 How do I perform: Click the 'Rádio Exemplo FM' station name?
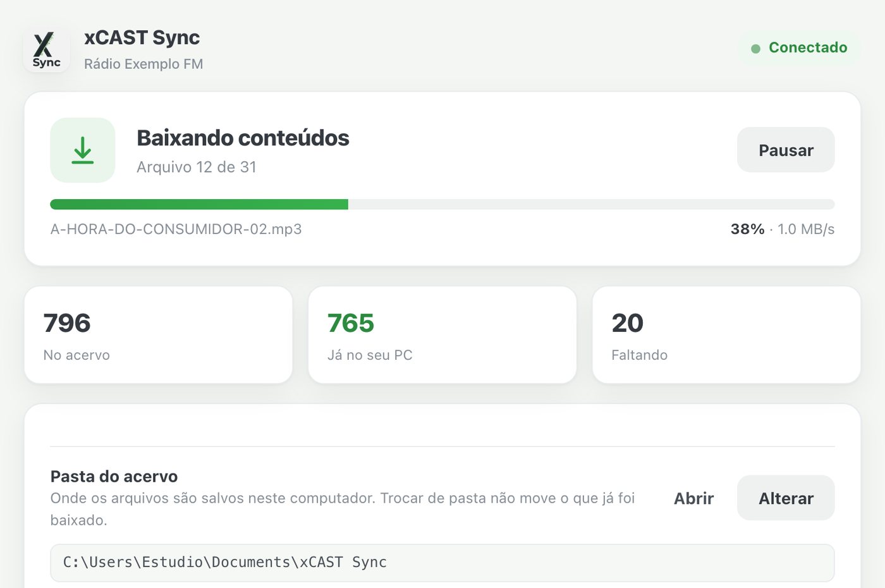(143, 64)
